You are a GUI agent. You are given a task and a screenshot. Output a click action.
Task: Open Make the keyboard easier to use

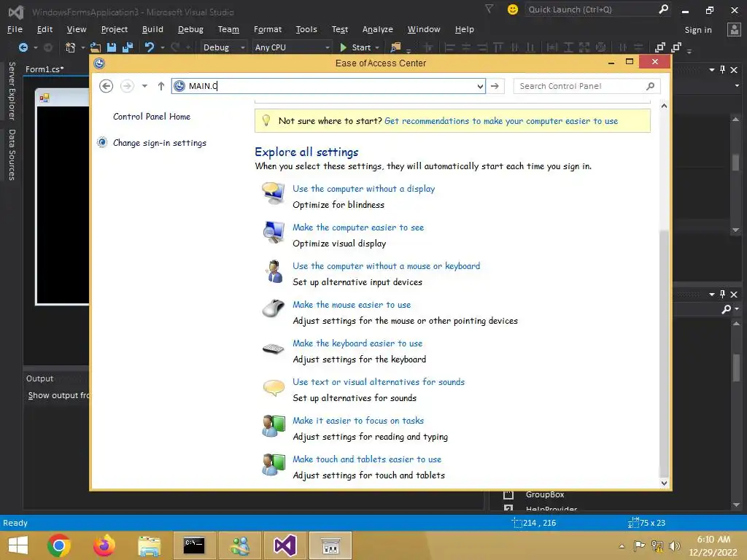pos(357,343)
